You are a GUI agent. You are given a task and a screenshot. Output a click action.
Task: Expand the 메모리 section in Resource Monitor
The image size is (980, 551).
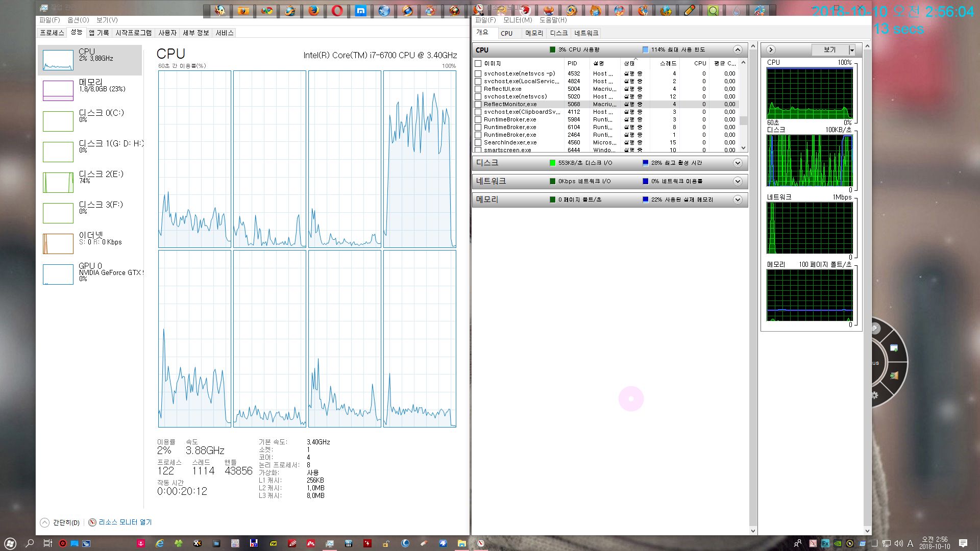[x=738, y=199]
